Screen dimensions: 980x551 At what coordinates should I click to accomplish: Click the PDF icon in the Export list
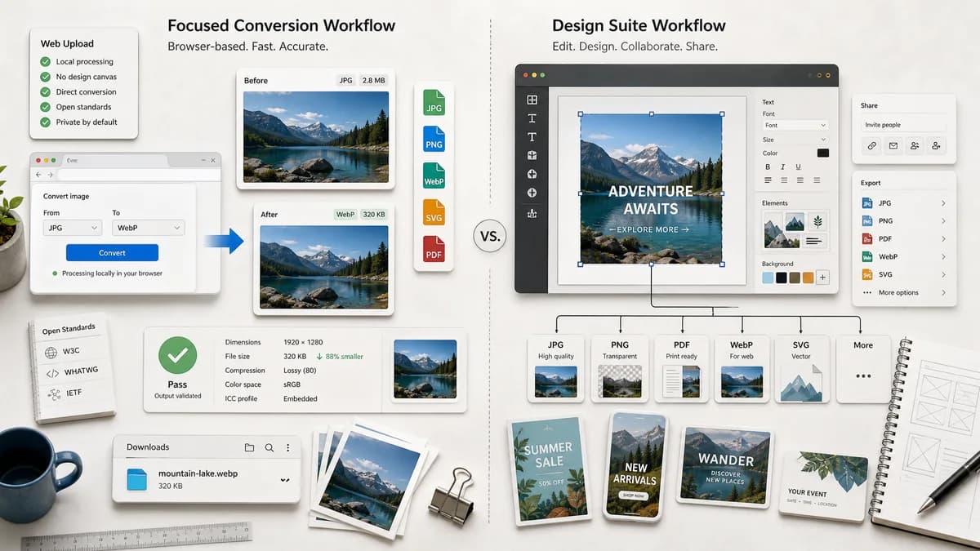coord(867,239)
